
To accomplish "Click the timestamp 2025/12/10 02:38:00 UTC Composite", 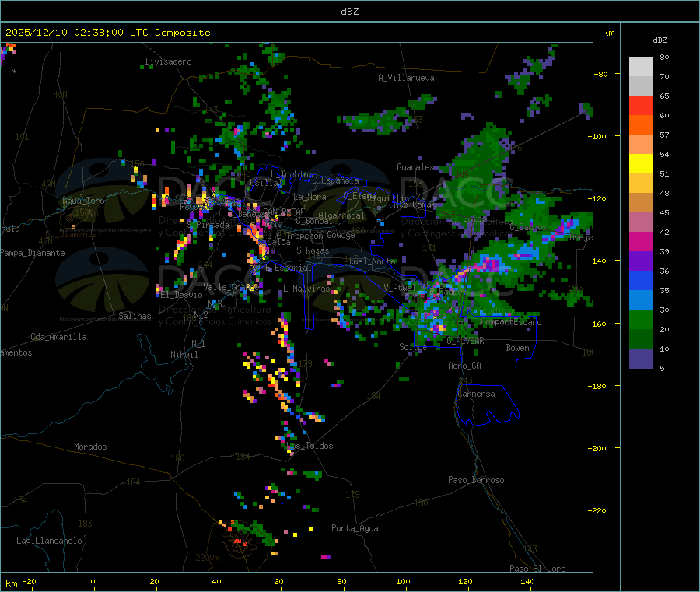I will [x=107, y=33].
